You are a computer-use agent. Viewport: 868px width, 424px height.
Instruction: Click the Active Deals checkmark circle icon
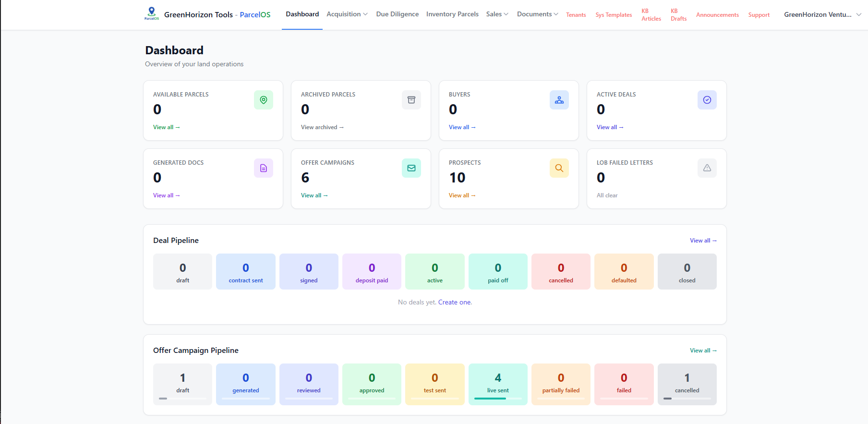pos(707,100)
